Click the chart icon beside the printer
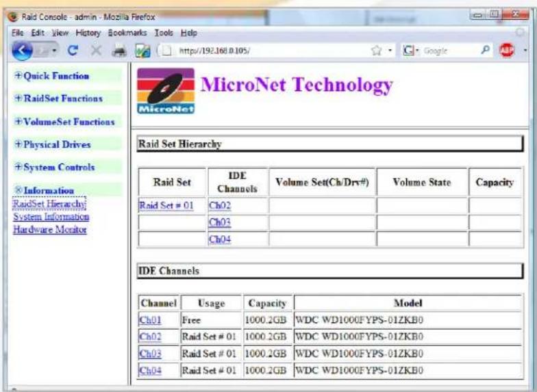The height and width of the screenshot is (392, 537). 142,51
